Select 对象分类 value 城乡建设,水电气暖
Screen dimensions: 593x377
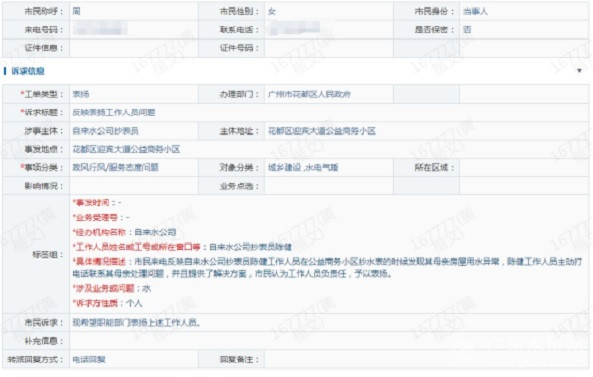coord(303,167)
